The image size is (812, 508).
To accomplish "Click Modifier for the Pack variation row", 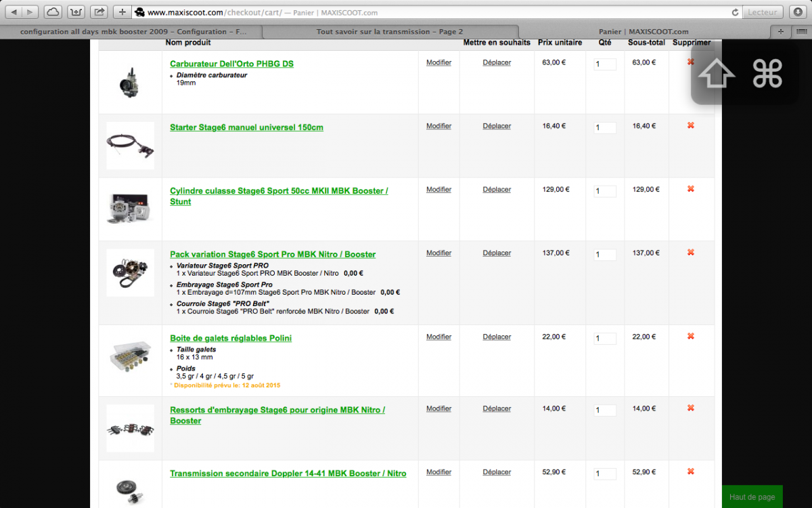I will (438, 253).
